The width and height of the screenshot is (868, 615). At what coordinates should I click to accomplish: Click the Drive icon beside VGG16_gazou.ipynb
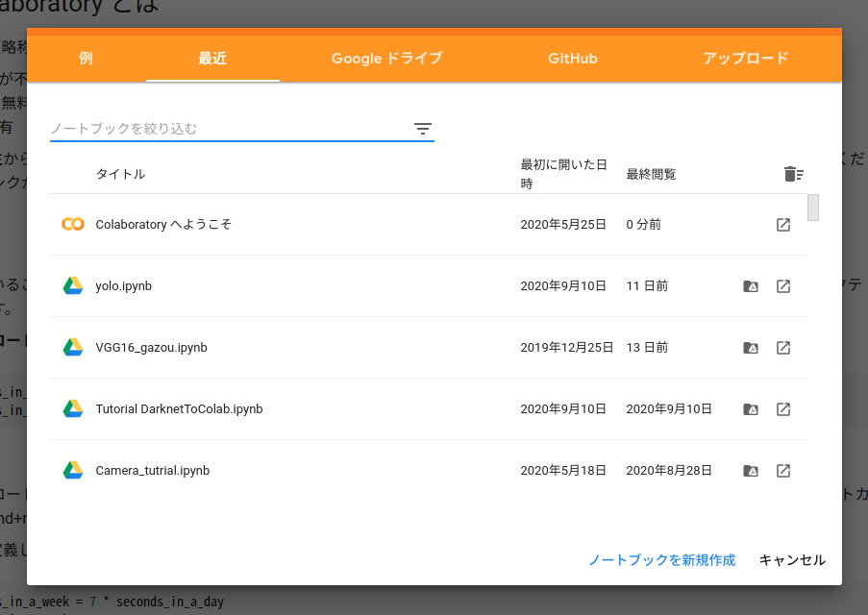point(72,347)
